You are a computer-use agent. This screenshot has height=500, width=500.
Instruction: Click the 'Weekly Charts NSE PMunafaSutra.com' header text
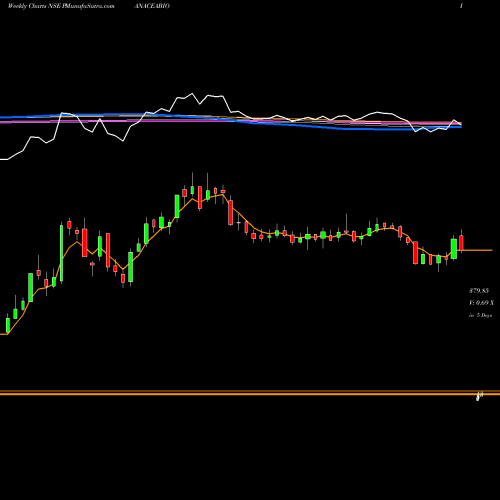tap(61, 6)
